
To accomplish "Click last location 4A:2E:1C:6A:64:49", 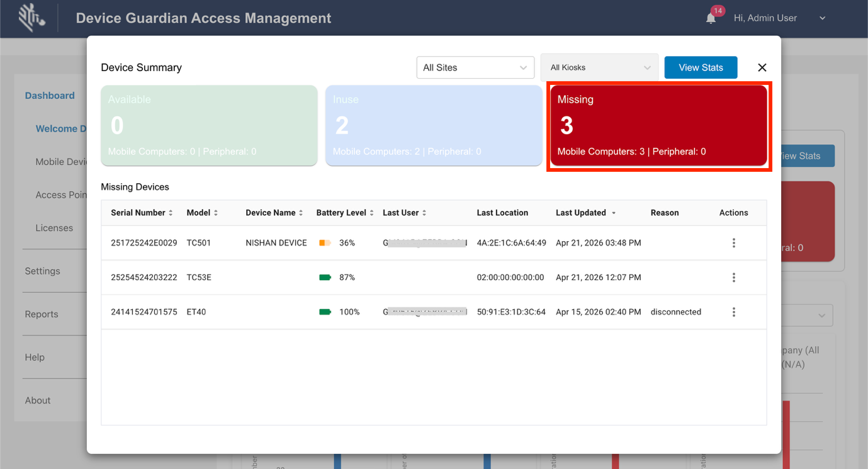I will click(x=512, y=243).
